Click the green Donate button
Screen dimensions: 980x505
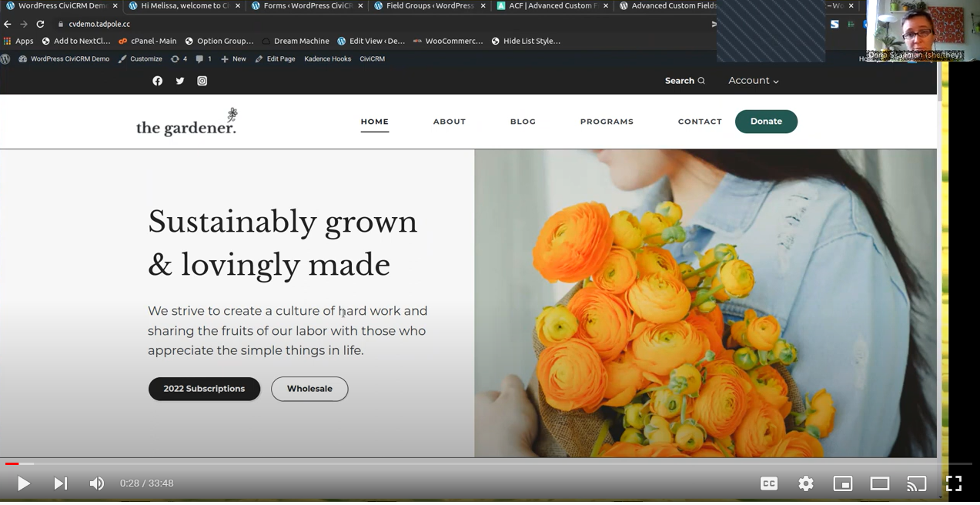point(766,122)
